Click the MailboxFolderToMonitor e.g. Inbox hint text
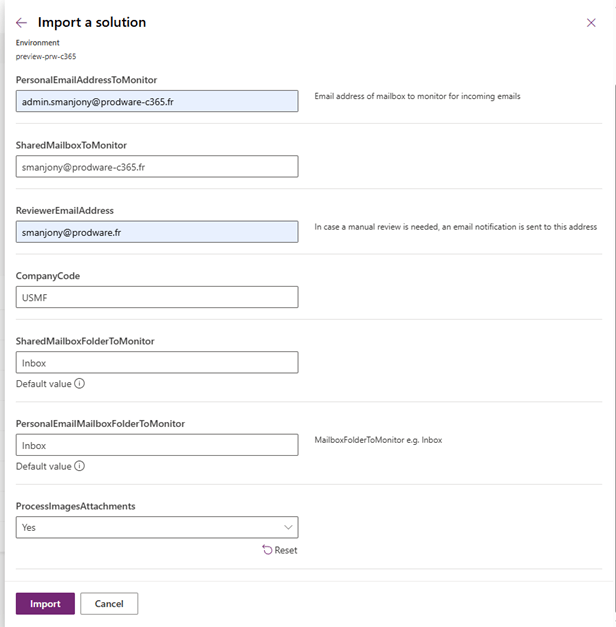The width and height of the screenshot is (616, 627). pyautogui.click(x=378, y=440)
